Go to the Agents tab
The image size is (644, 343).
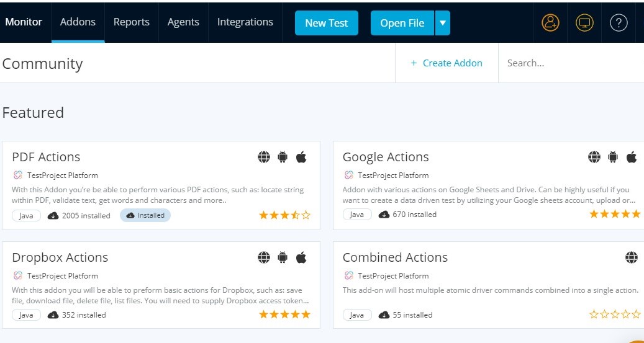coord(183,22)
